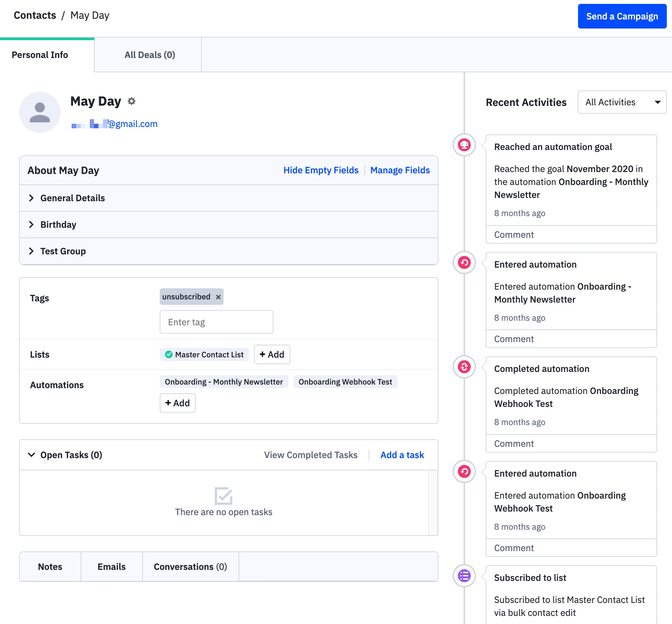Click the gear icon beside May Day

(131, 101)
